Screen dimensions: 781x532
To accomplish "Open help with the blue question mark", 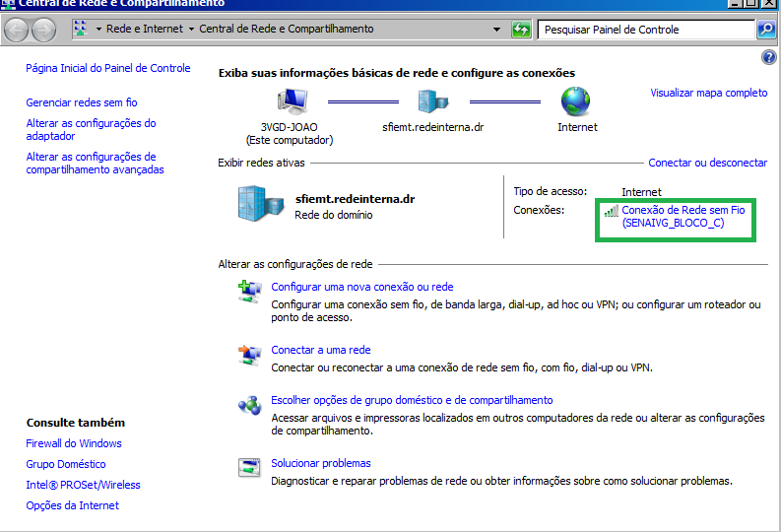I will (769, 58).
